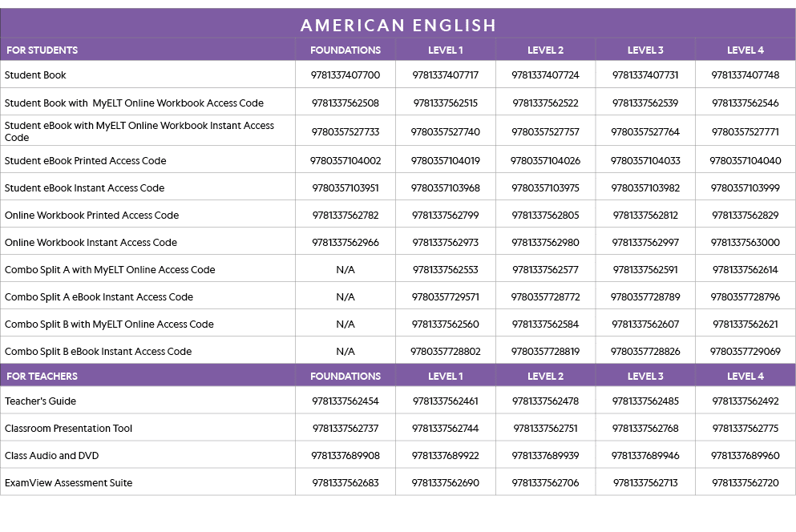
Task: Select Combo Split A eBook ISBN 9780357729571
Action: coord(445,297)
